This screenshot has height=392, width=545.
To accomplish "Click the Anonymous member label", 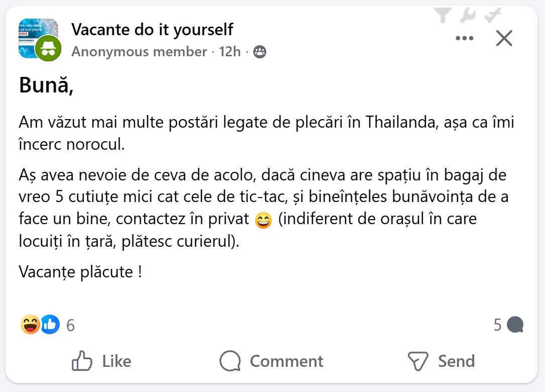I will [x=139, y=52].
